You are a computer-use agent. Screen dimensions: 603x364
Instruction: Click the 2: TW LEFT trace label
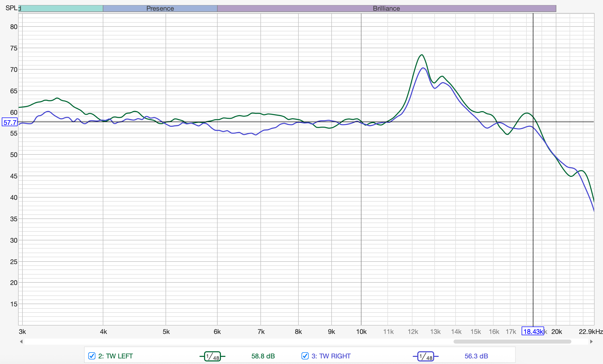point(115,356)
